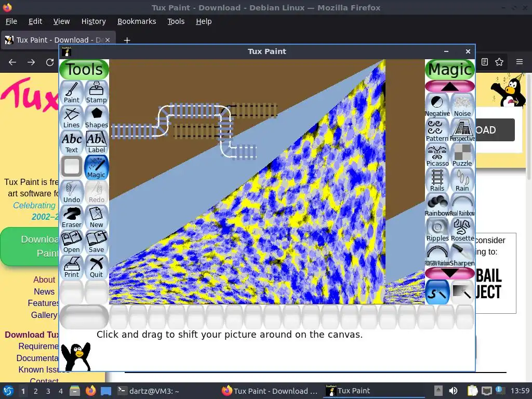Viewport: 532px width, 399px height.
Task: Choose the Lines tool
Action: click(72, 117)
